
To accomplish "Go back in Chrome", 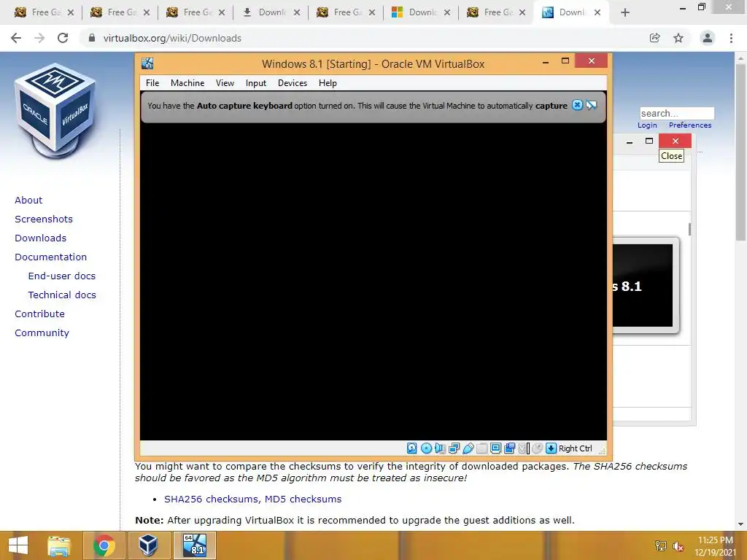I will pyautogui.click(x=16, y=38).
